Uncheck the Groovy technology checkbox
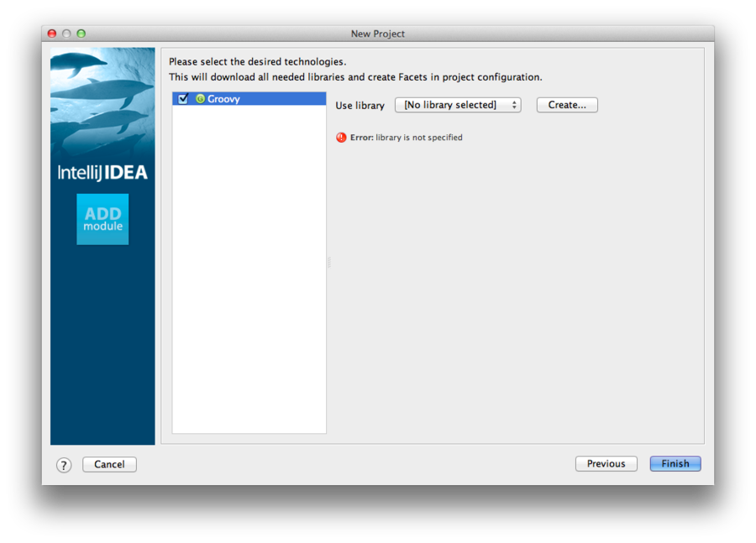The width and height of the screenshot is (756, 543). pos(183,99)
